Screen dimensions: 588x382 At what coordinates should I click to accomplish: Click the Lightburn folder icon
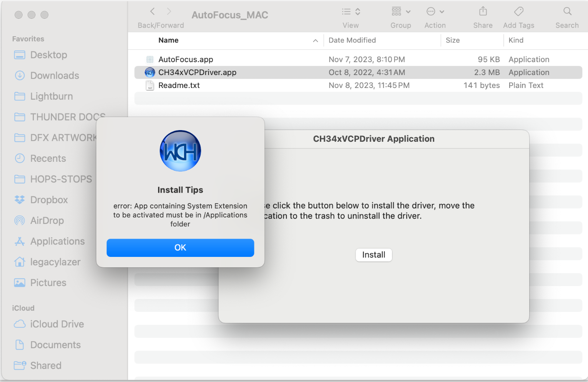pyautogui.click(x=20, y=96)
